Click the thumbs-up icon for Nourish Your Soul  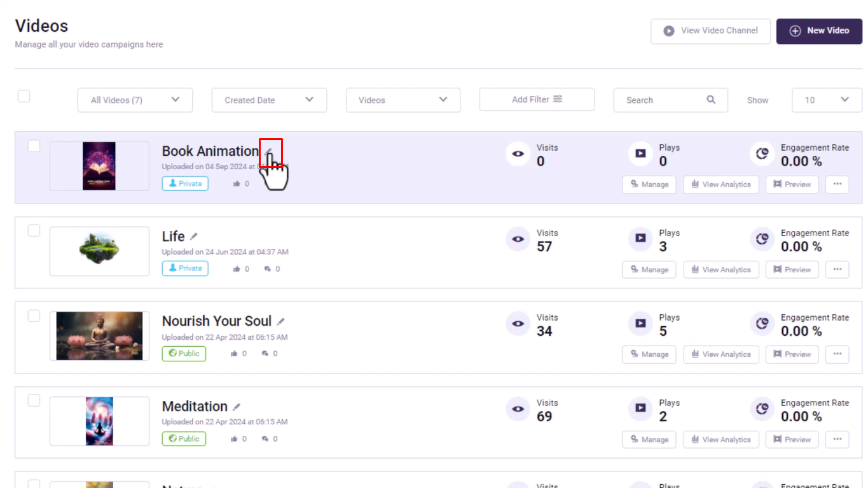[235, 354]
